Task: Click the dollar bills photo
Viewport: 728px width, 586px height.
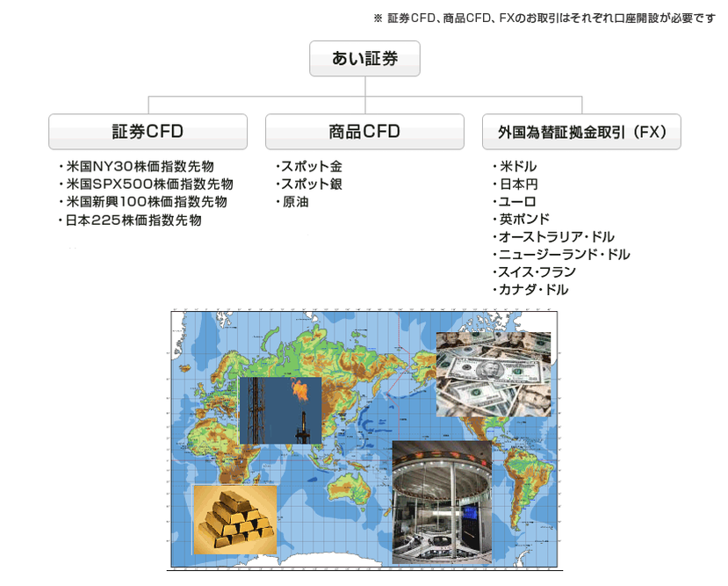Action: pyautogui.click(x=494, y=374)
